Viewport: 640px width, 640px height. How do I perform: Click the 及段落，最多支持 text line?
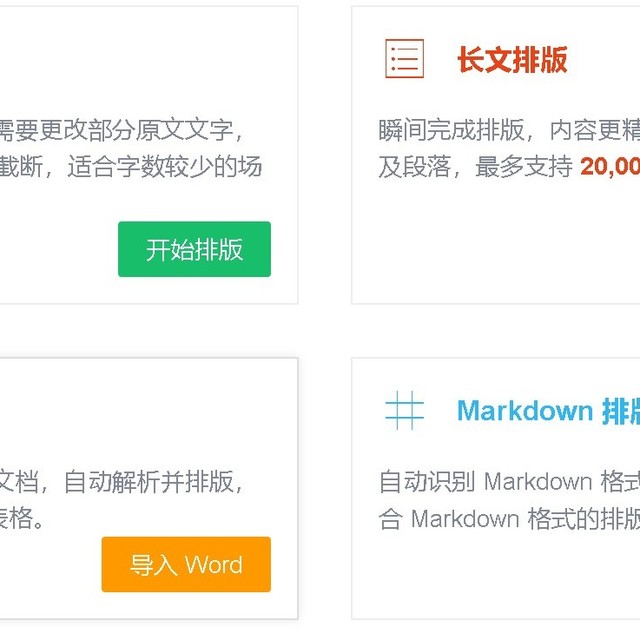click(x=476, y=167)
